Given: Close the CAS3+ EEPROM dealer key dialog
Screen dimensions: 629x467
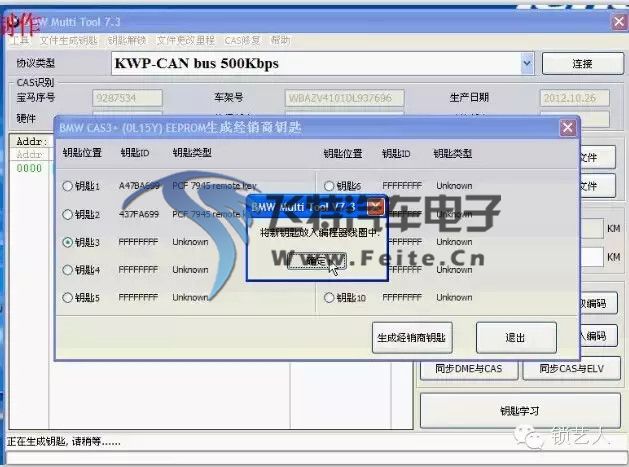Looking at the screenshot, I should pos(568,128).
